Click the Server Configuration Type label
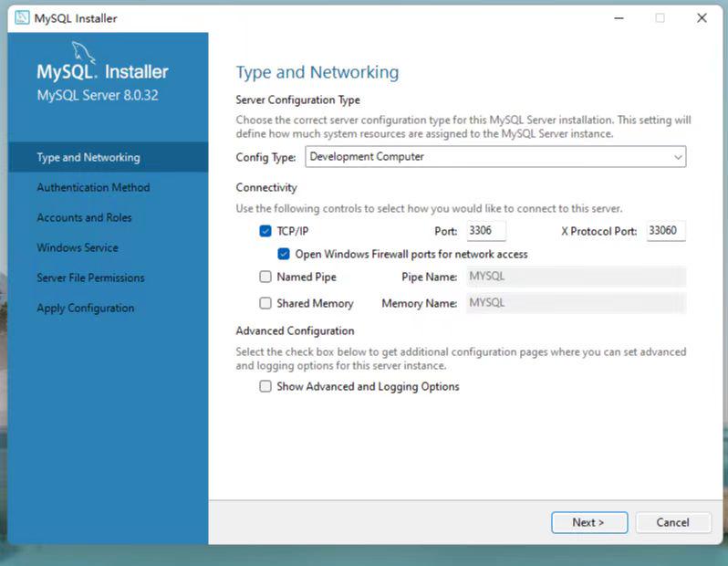728x566 pixels. click(297, 100)
